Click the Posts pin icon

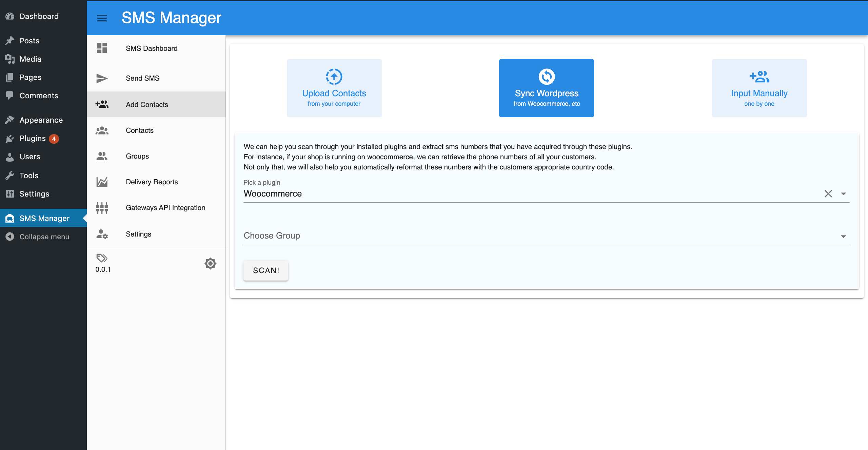tap(10, 41)
